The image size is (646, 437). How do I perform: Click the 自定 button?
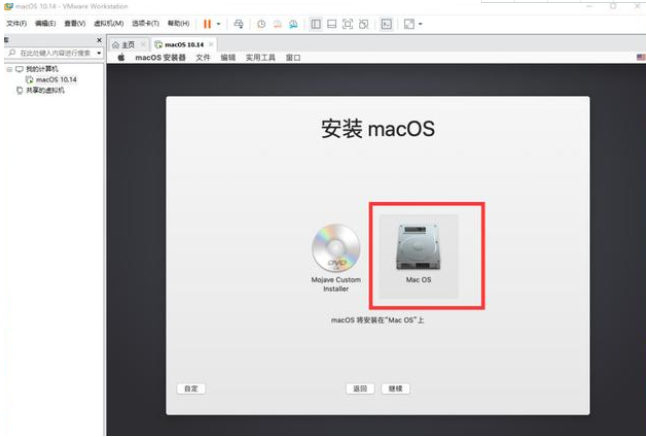pos(190,388)
